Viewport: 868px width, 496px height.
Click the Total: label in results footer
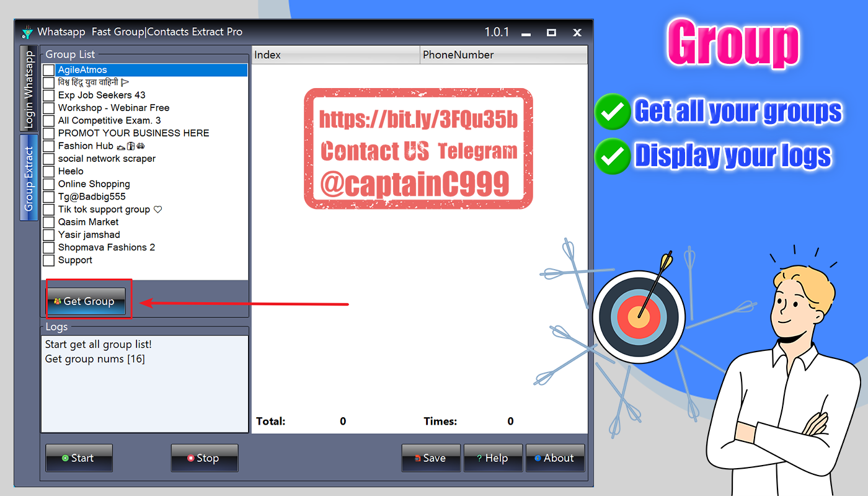271,422
